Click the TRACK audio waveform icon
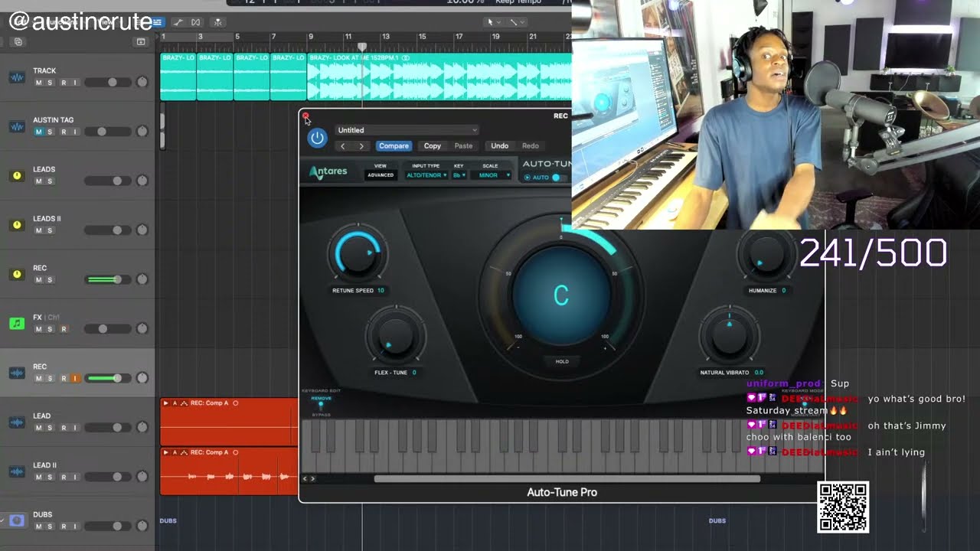The width and height of the screenshot is (980, 551). pyautogui.click(x=17, y=77)
